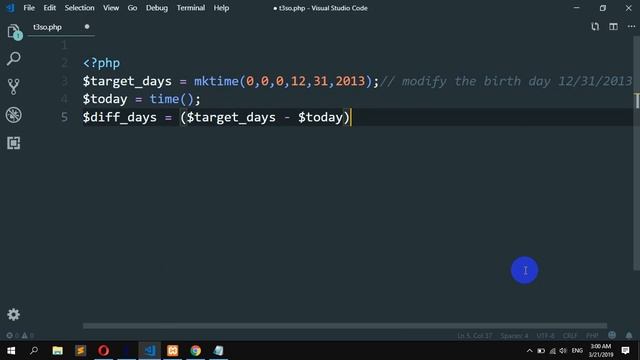The image size is (640, 360).
Task: Open the Source Control view
Action: 13,87
